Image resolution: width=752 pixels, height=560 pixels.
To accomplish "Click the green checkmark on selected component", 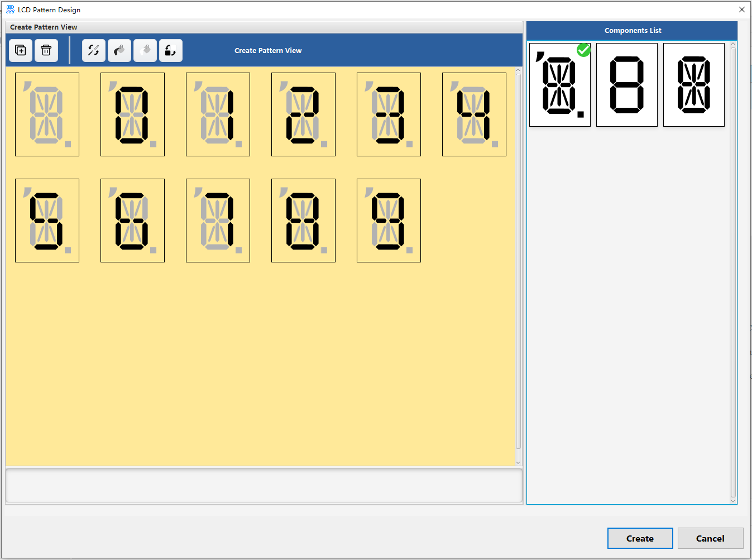I will click(583, 50).
